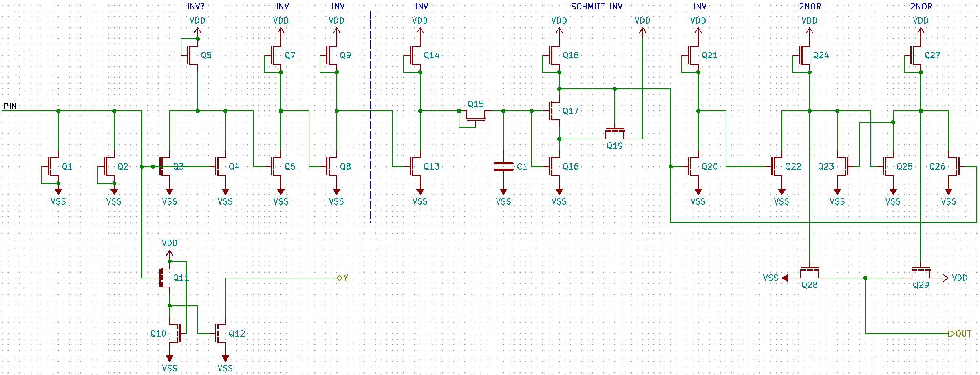Select the INV label above Q21
Screen dimensions: 980x375
(x=700, y=7)
